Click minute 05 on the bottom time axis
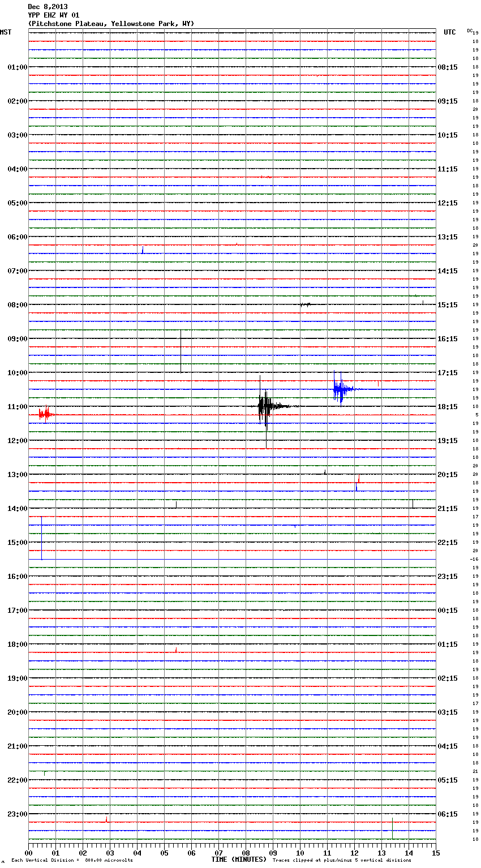This screenshot has height=868, width=481. click(164, 853)
